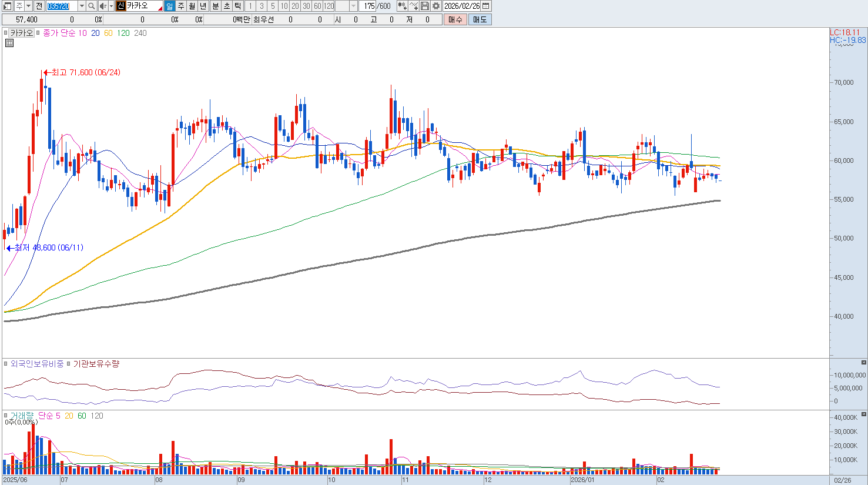Screen dimensions: 868x485
Task: Click the speaker sound icon
Action: (103, 6)
